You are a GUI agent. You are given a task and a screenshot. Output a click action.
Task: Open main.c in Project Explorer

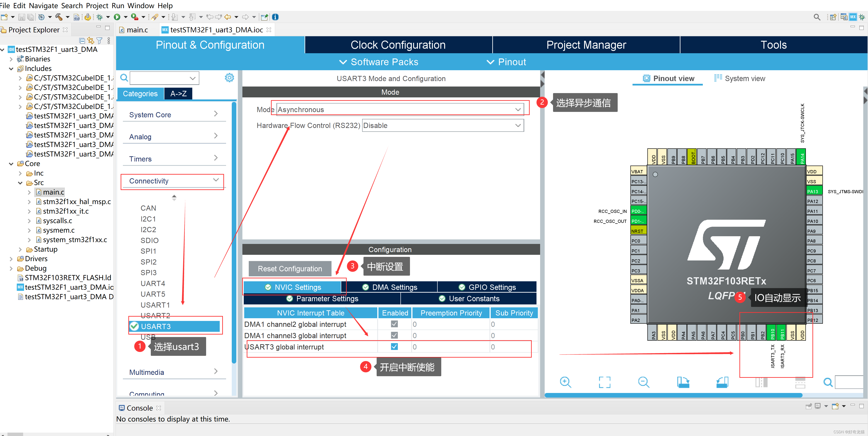(53, 192)
